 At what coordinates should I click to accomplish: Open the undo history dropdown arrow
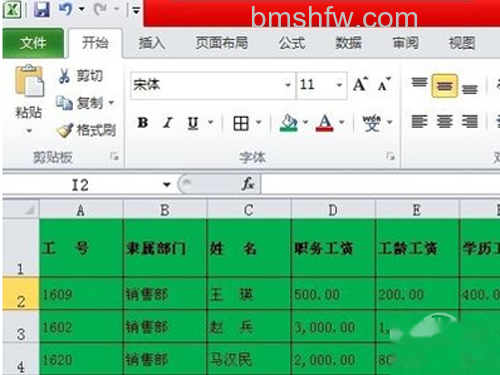[x=82, y=10]
